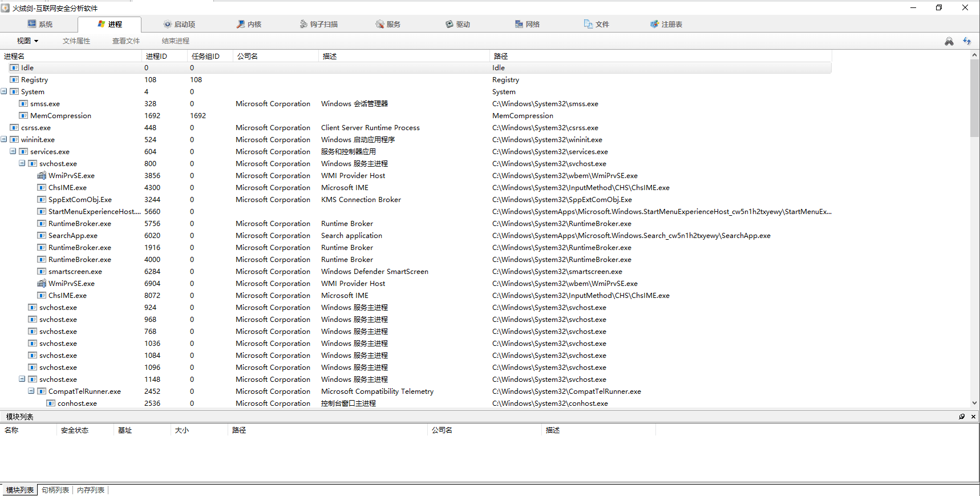Open the 网络 tab

pyautogui.click(x=527, y=24)
